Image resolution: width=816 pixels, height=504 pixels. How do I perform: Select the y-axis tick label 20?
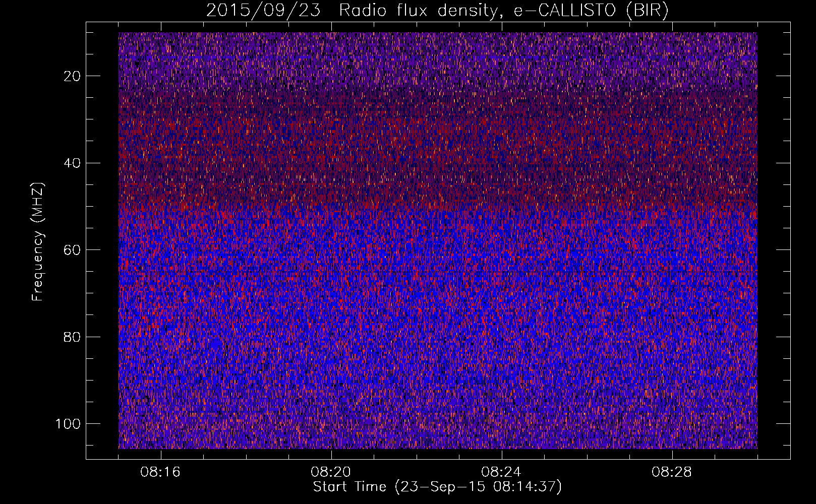point(73,76)
